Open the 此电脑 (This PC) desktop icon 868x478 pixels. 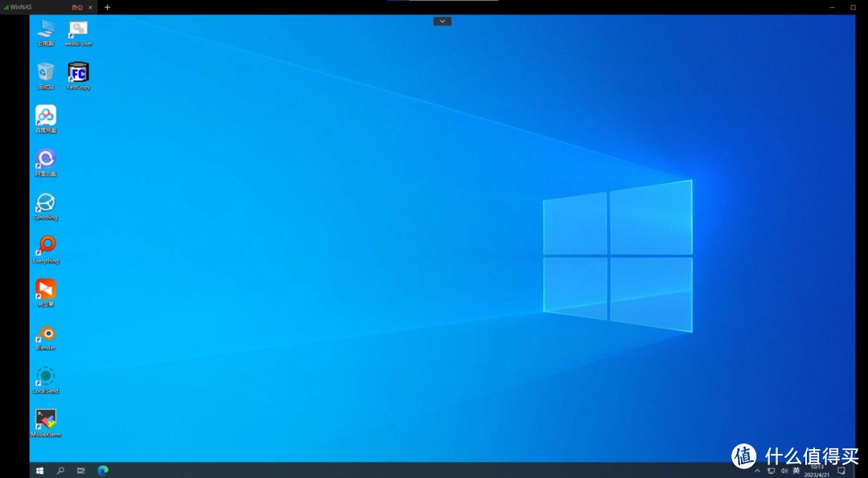pyautogui.click(x=46, y=33)
